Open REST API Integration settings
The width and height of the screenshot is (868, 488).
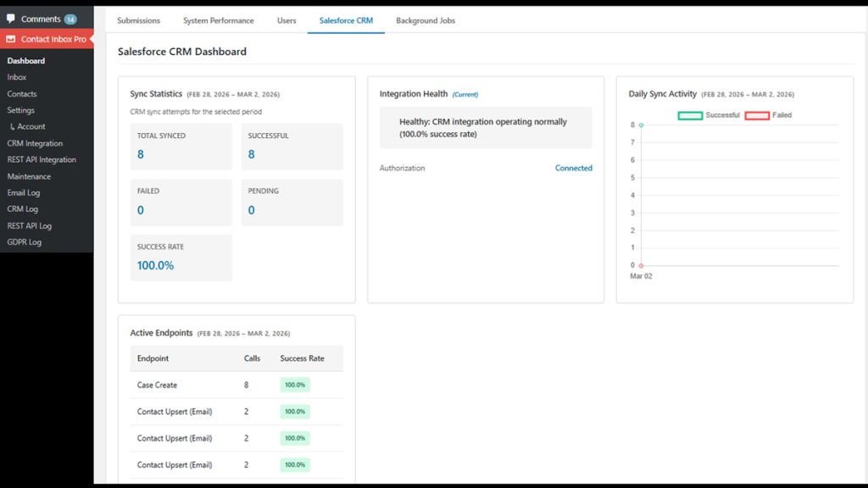43,159
